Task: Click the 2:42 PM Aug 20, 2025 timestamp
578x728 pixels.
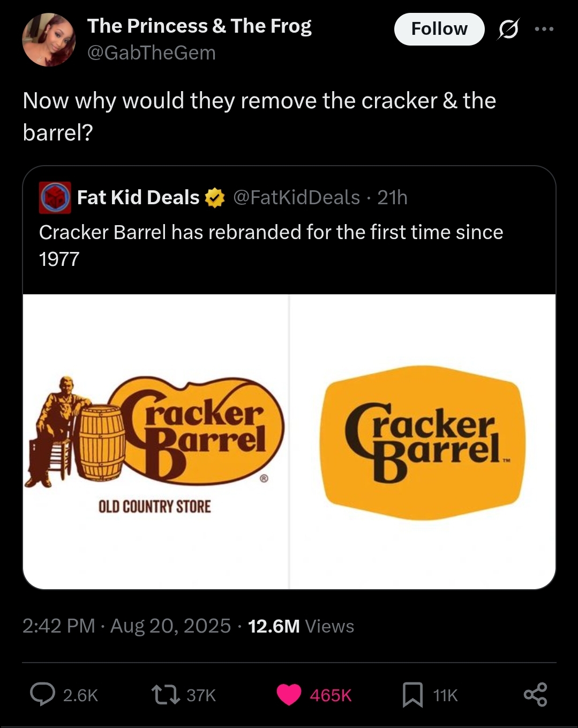Action: (x=126, y=626)
